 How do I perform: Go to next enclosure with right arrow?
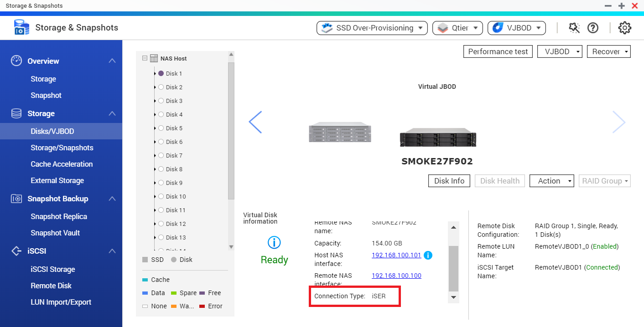(x=618, y=122)
